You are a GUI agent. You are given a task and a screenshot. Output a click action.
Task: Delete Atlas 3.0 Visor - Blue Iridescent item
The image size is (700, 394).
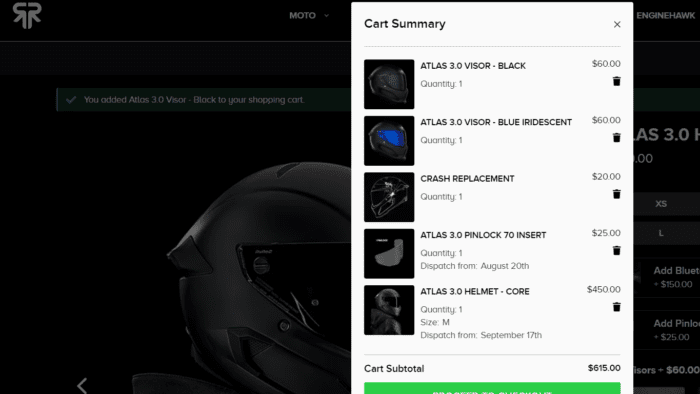[x=617, y=137]
